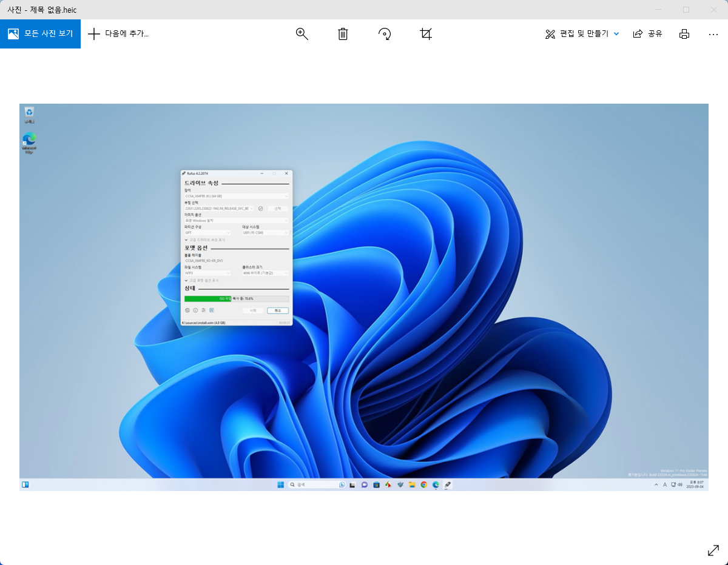The height and width of the screenshot is (565, 728).
Task: Open Rufus 부팅 선택 dropdown
Action: coord(219,209)
